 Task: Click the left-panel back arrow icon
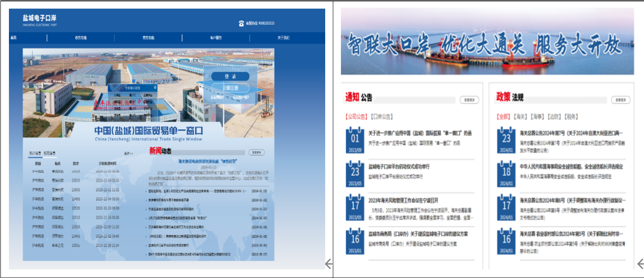pos(328,264)
